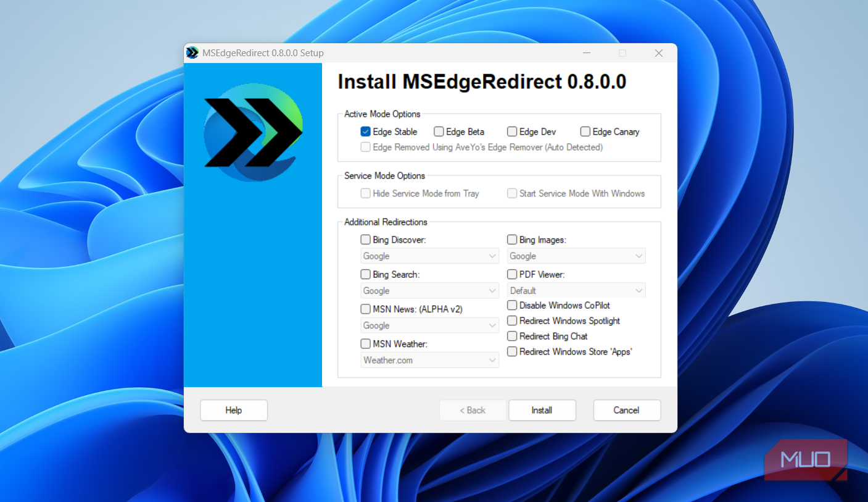This screenshot has height=502, width=868.
Task: Expand the Bing Search engine dropdown
Action: point(430,291)
